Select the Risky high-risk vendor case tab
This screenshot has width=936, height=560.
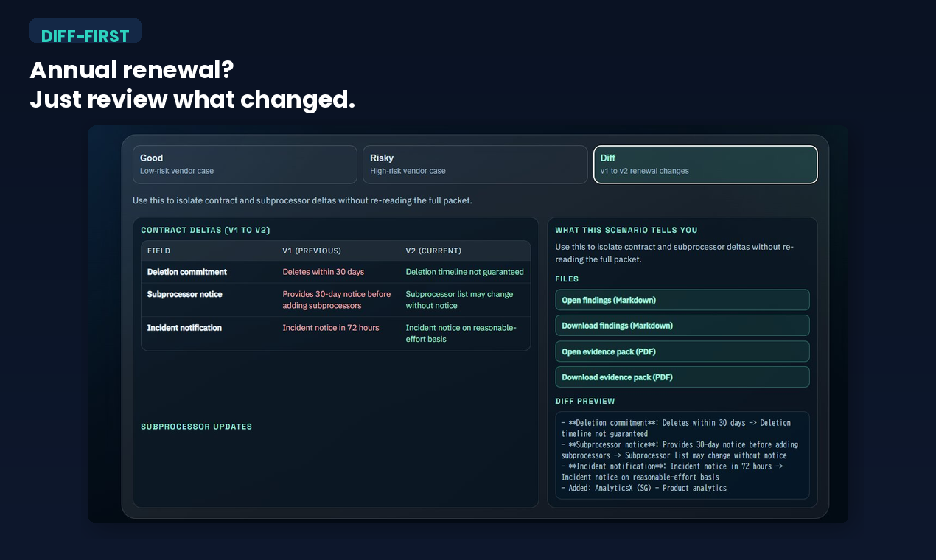tap(475, 164)
